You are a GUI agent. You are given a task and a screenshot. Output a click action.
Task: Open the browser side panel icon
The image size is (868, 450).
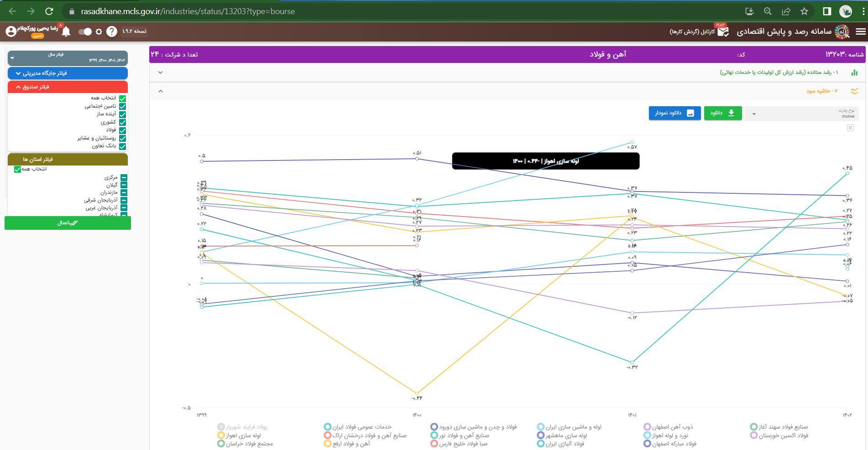pos(827,11)
